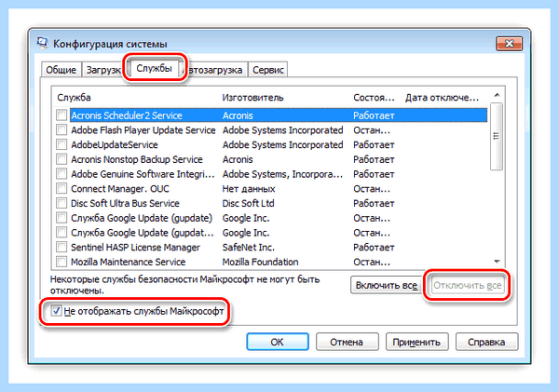This screenshot has height=392, width=559.
Task: Toggle Acronis Scheduler2 Service checkbox
Action: click(x=61, y=115)
